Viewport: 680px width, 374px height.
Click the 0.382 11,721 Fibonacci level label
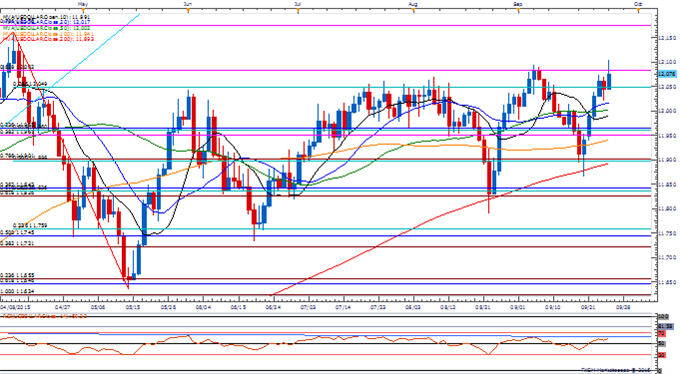(17, 244)
